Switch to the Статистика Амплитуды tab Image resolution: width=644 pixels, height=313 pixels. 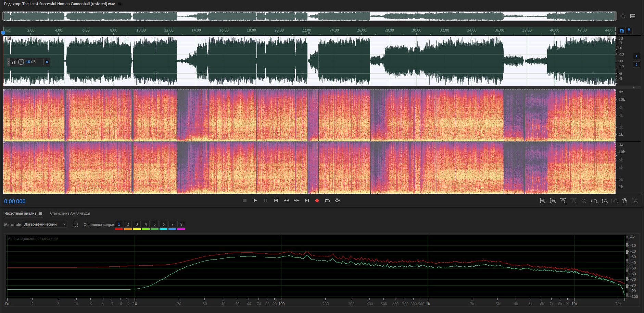pos(70,214)
